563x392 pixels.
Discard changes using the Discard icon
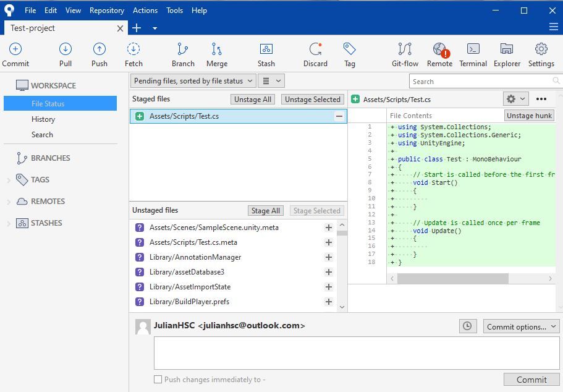316,49
